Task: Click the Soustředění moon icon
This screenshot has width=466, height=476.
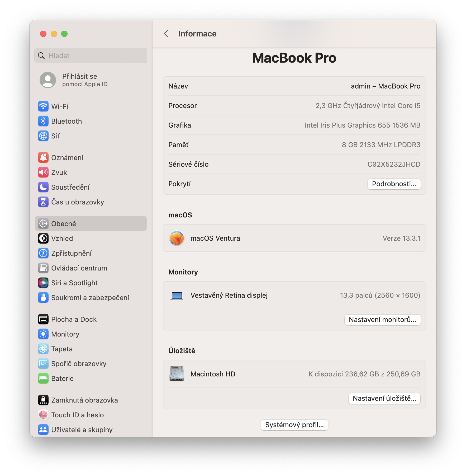Action: click(x=43, y=187)
